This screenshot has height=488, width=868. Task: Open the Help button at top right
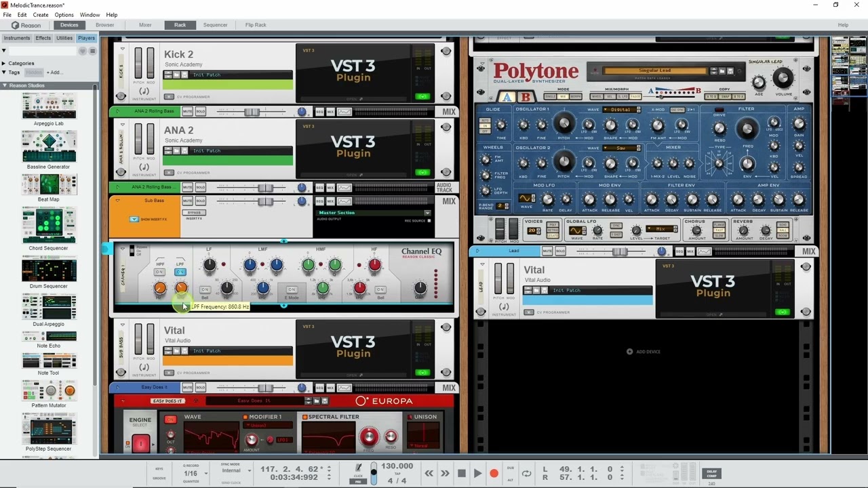[843, 25]
